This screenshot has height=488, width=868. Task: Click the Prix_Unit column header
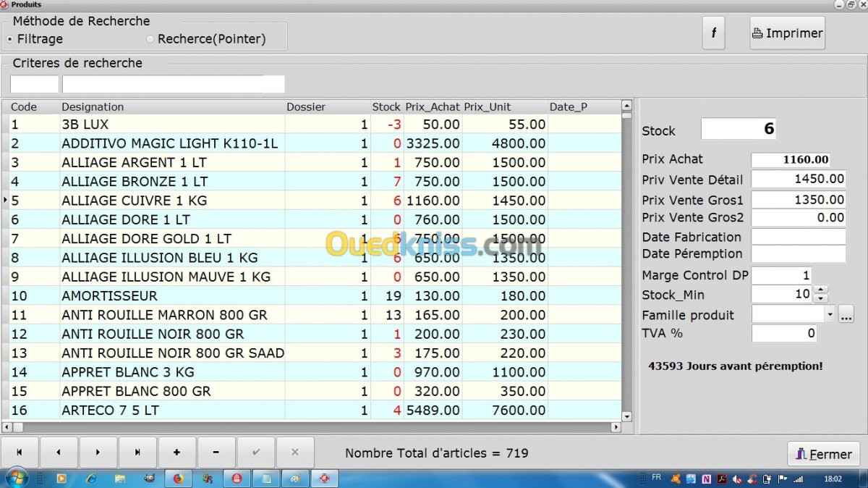coord(505,107)
